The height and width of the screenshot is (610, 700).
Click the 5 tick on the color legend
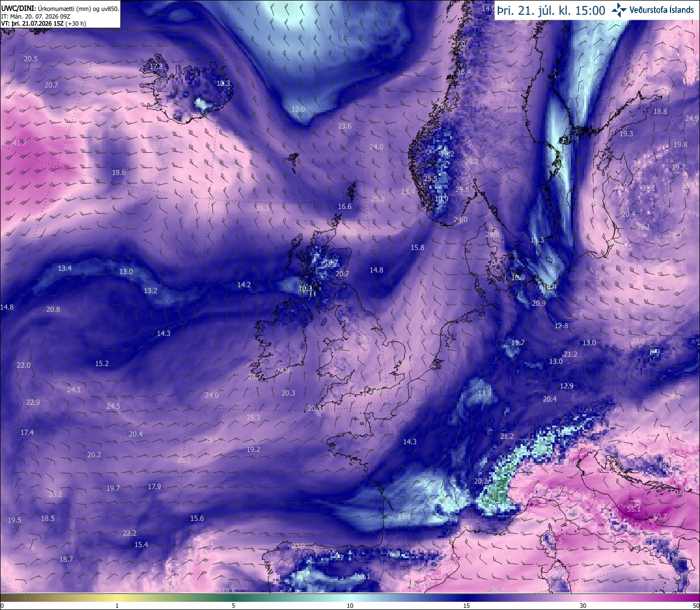click(234, 606)
